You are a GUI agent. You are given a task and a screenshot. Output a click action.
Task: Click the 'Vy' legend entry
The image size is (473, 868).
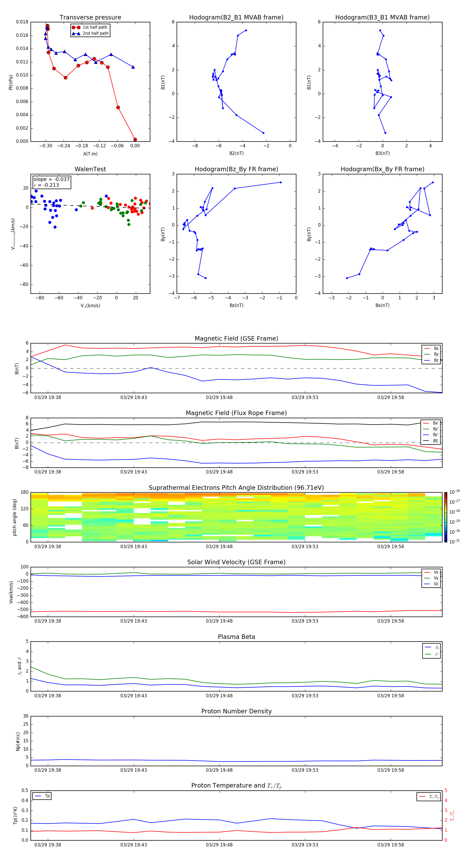click(x=431, y=578)
